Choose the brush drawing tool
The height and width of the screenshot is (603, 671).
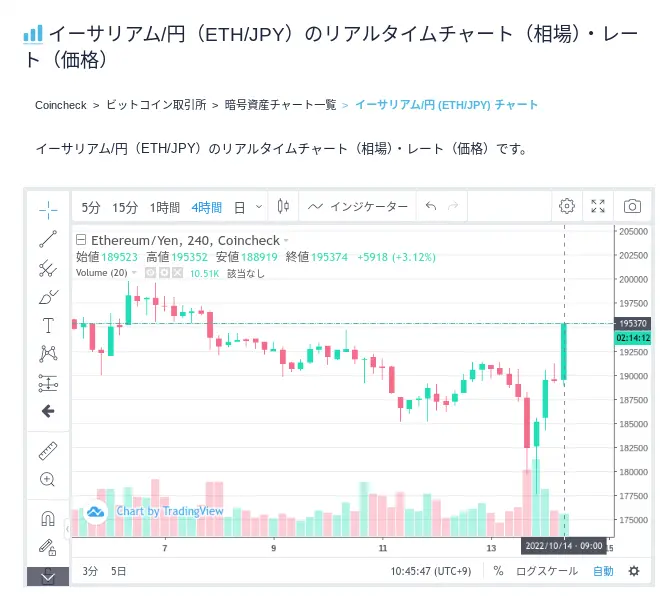tap(48, 297)
